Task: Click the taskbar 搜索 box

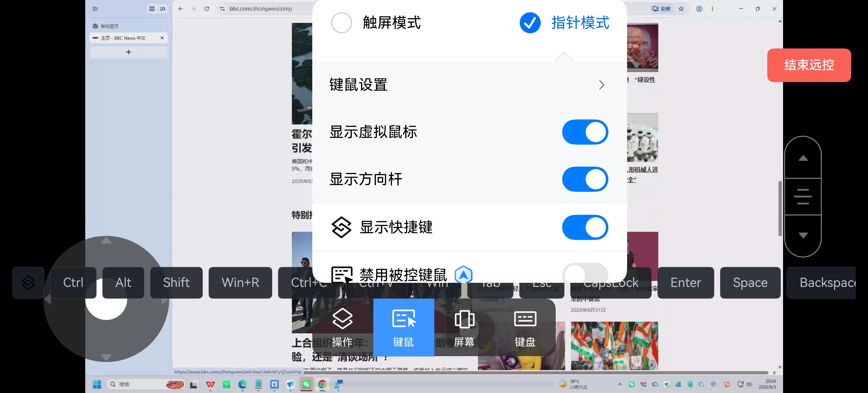Action: pos(146,384)
